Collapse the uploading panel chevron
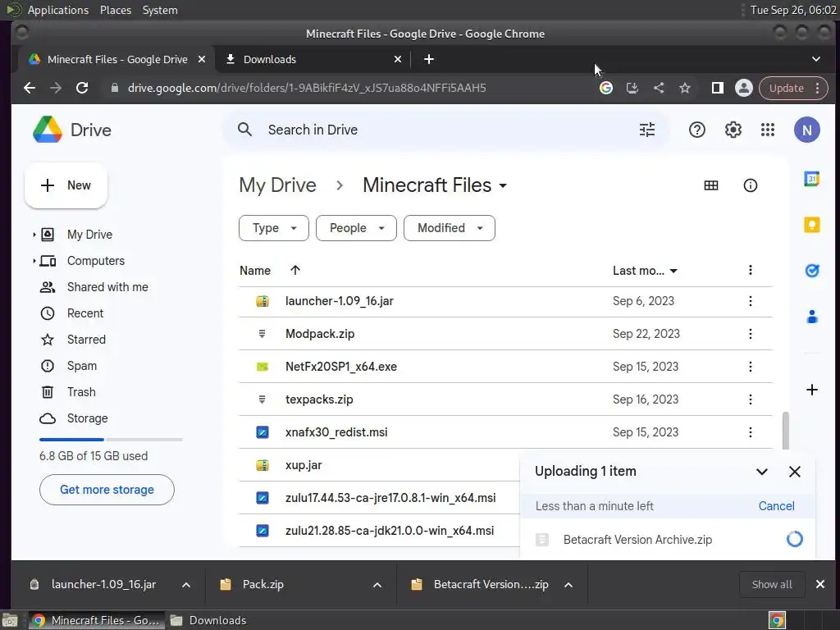 [762, 472]
